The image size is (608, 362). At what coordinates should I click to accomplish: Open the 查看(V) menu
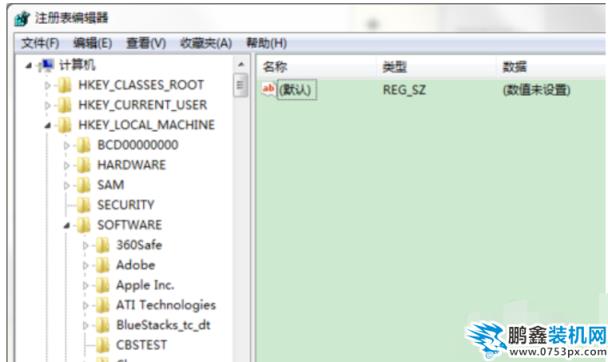(146, 43)
